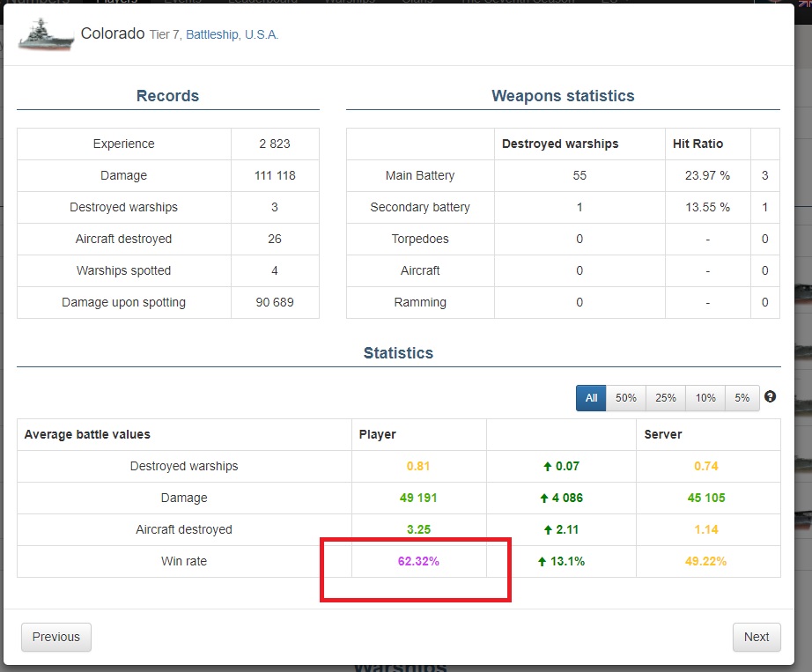The width and height of the screenshot is (812, 672).
Task: Click the player win rate 62.32%
Action: coord(418,561)
